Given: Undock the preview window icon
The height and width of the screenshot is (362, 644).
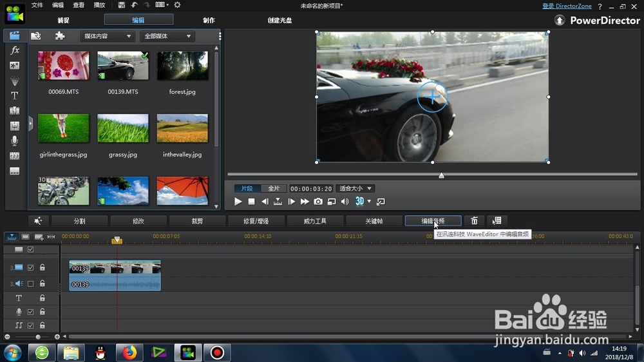Looking at the screenshot, I should click(381, 202).
